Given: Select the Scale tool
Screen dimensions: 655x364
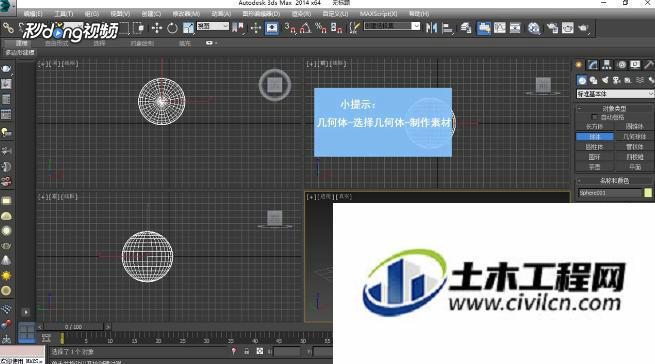Looking at the screenshot, I should click(x=188, y=28).
